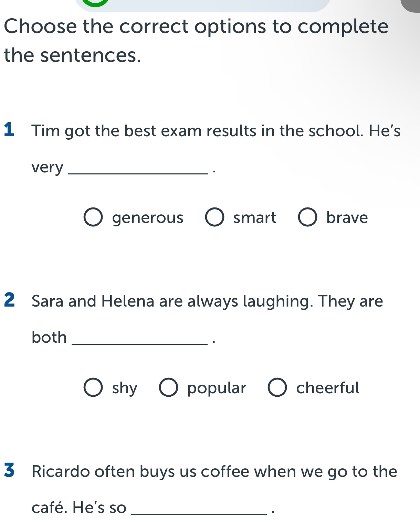Select the 'popular' option for question 2
Viewport: 420px width, 524px height.
168,388
